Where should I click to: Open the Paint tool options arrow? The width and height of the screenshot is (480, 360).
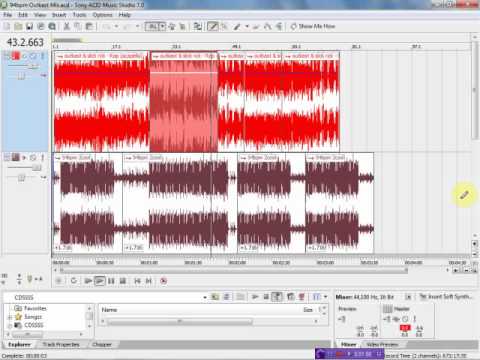(247, 26)
